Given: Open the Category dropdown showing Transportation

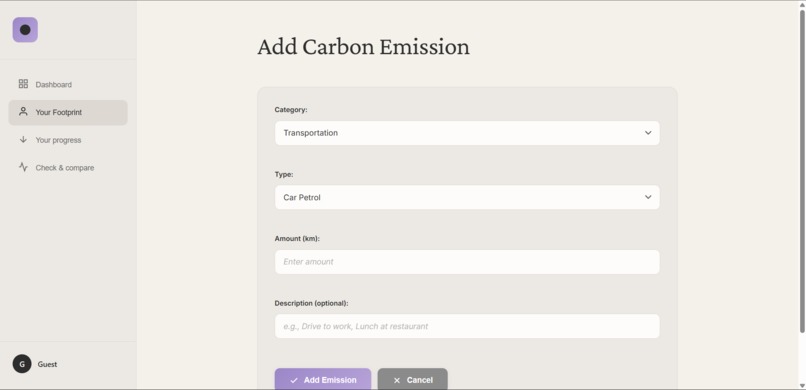Looking at the screenshot, I should (467, 133).
